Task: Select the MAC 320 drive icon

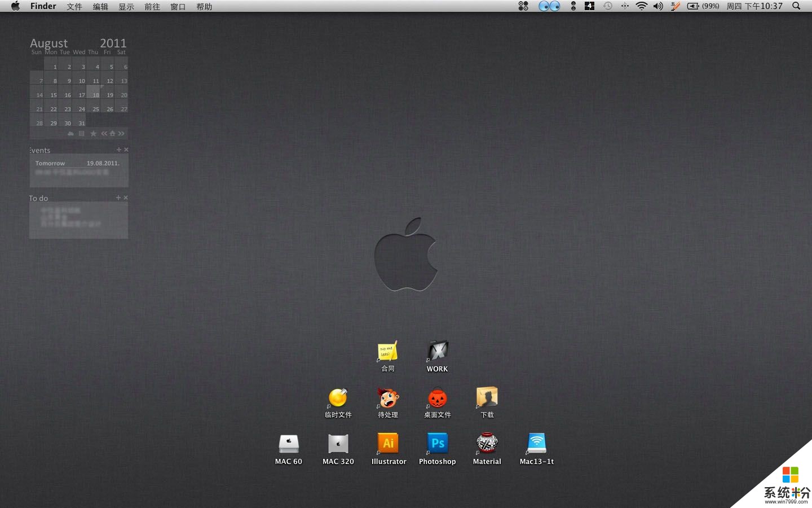Action: tap(338, 444)
